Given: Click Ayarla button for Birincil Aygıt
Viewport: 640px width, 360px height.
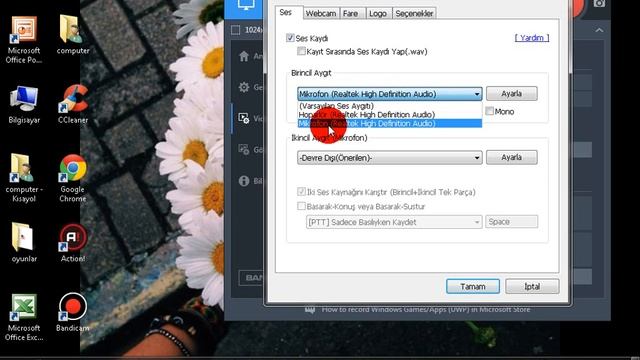Looking at the screenshot, I should click(511, 93).
